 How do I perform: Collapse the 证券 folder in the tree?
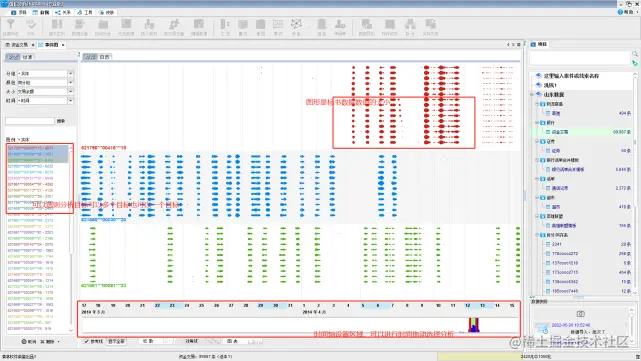click(537, 141)
